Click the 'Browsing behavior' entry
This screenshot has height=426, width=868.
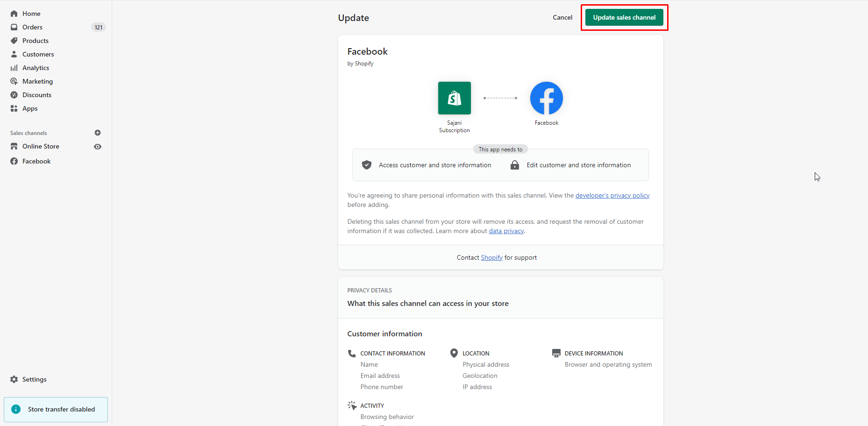[x=387, y=417]
